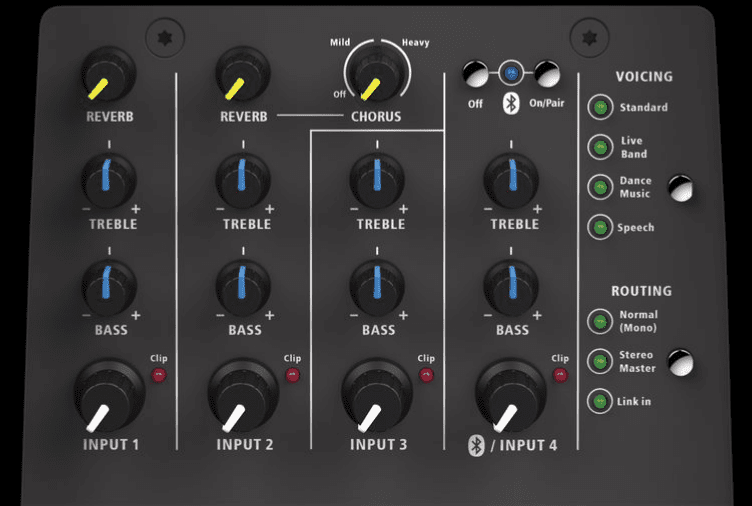
Task: Click the Input 1 Reverb knob
Action: pyautogui.click(x=109, y=75)
